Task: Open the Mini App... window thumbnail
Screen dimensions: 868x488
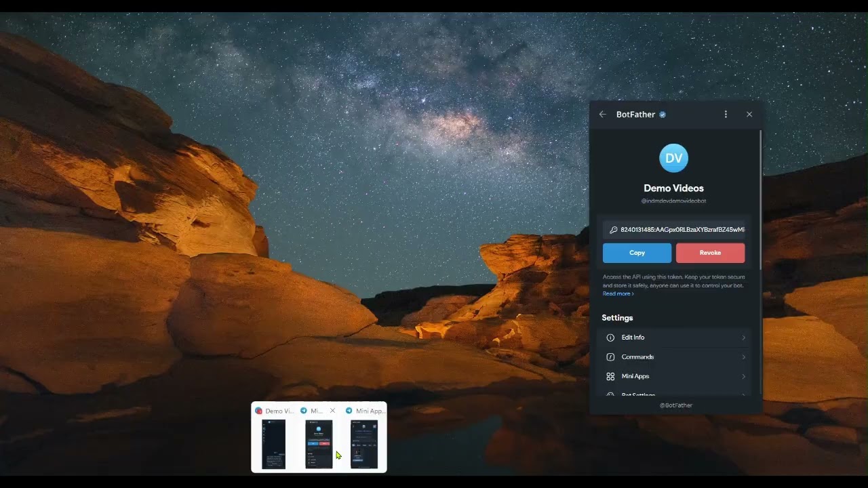Action: point(364,444)
